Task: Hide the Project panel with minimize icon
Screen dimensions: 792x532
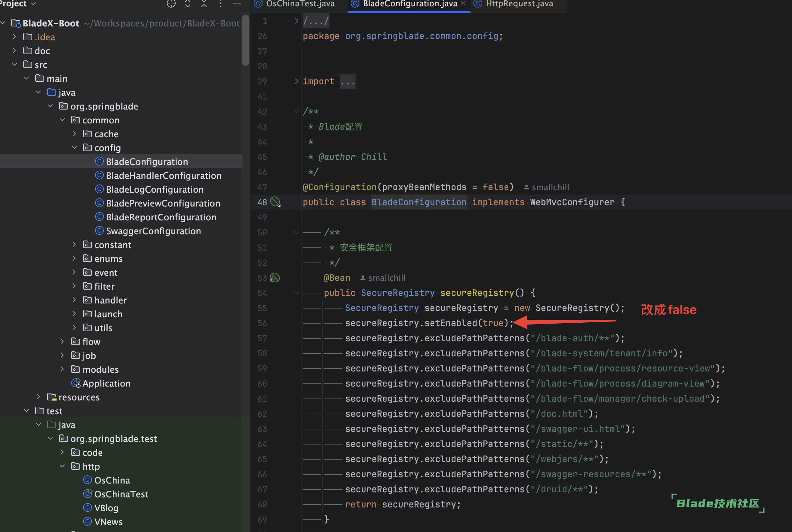Action: point(237,3)
